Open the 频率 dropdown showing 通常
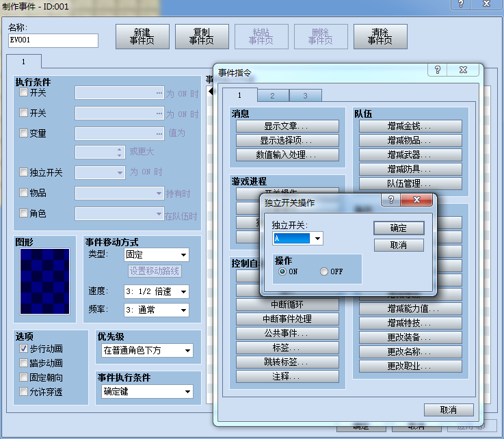Screen dimensions: 504x439 click(x=157, y=310)
